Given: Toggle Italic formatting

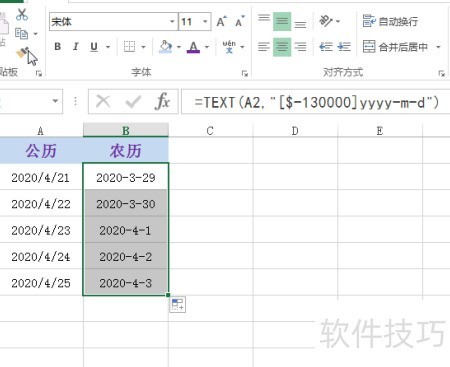Looking at the screenshot, I should [x=76, y=47].
